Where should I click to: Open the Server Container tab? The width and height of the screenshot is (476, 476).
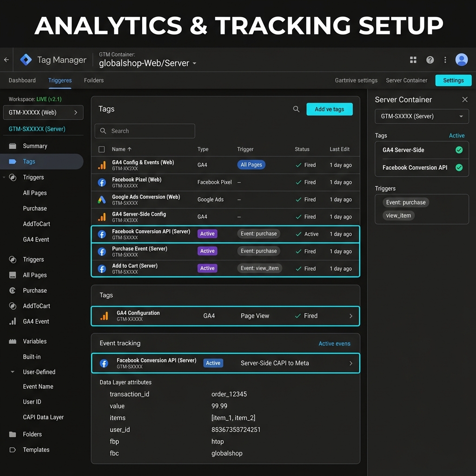tap(406, 80)
